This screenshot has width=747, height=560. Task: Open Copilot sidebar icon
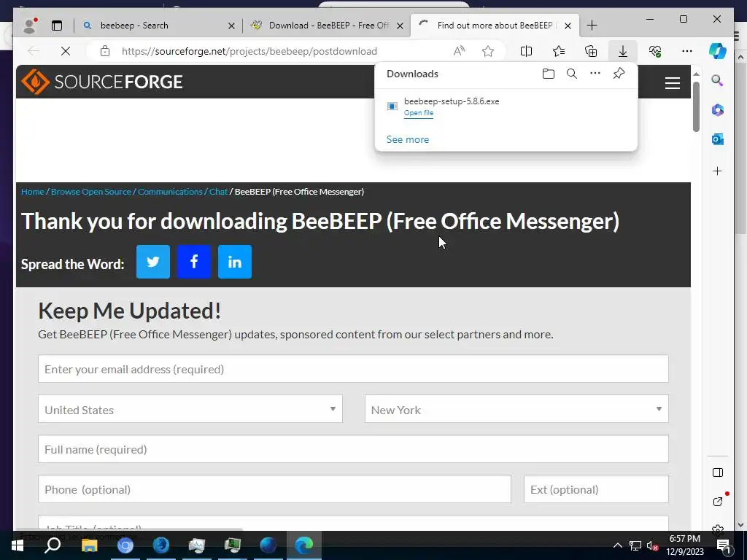tap(718, 51)
